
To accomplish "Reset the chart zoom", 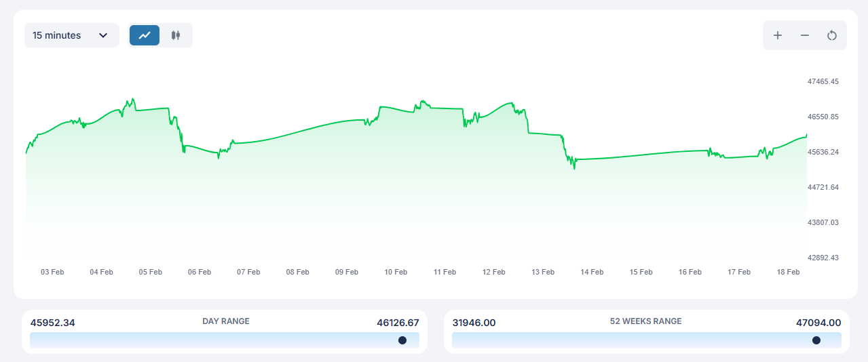I will tap(832, 35).
